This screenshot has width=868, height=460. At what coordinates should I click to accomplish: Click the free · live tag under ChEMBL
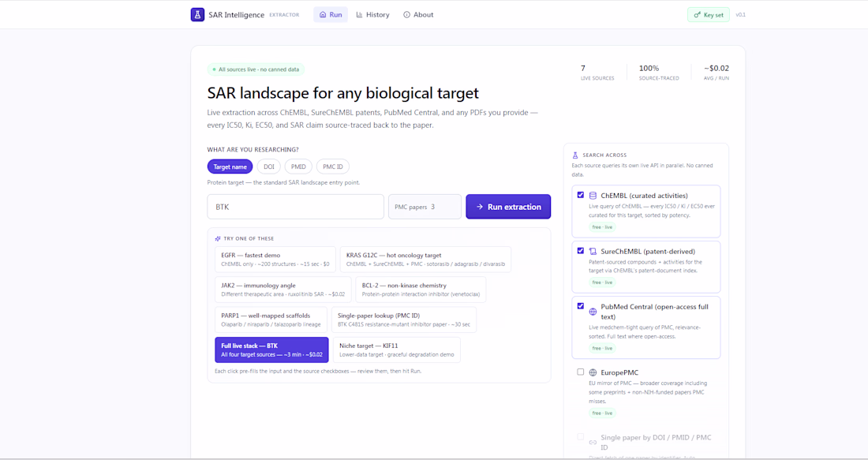click(x=602, y=227)
